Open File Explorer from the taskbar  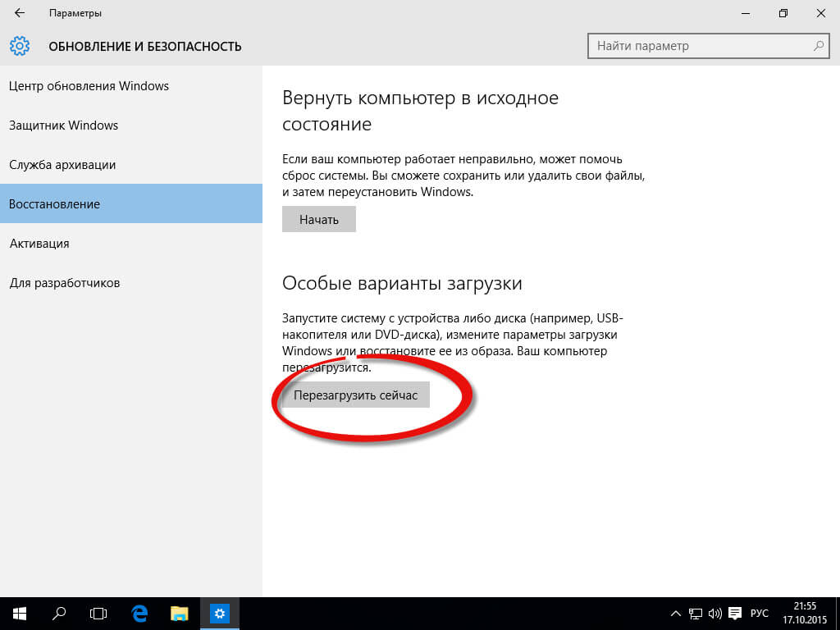180,614
